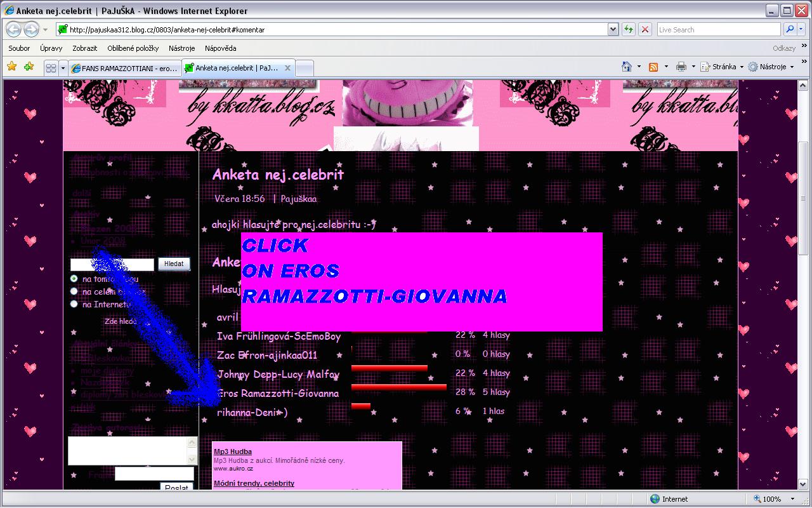
Task: Select the 'na Internetu' search option
Action: coord(74,304)
